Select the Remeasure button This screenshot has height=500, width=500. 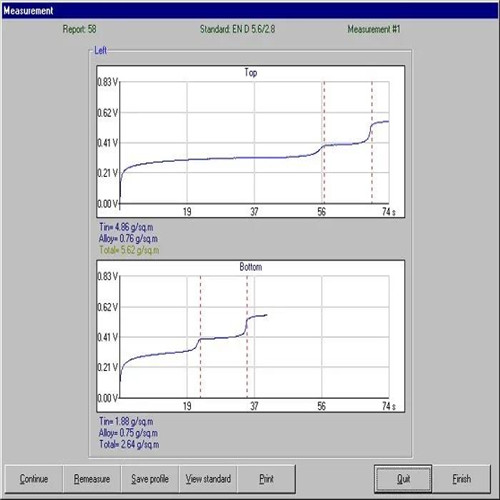pyautogui.click(x=92, y=479)
